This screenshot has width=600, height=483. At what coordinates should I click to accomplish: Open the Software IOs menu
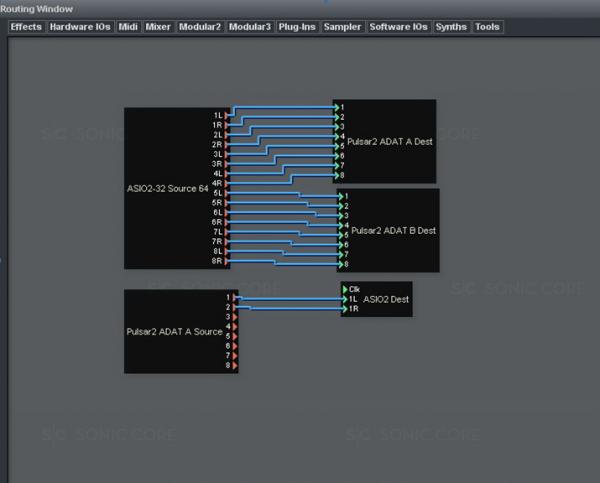(x=398, y=27)
